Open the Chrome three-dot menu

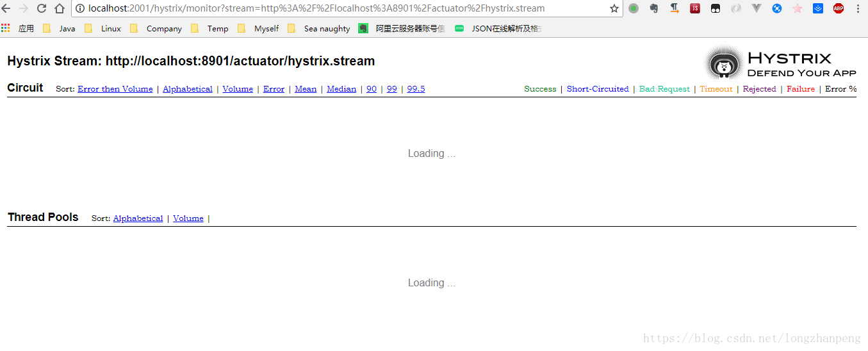858,8
